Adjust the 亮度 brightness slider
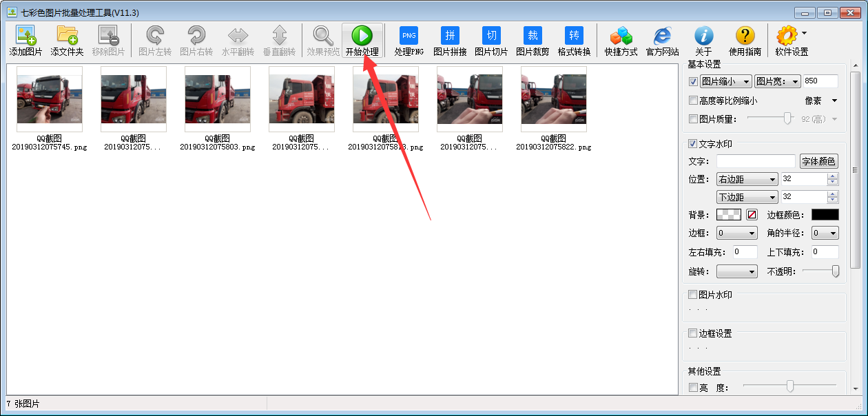The image size is (868, 416). point(790,386)
